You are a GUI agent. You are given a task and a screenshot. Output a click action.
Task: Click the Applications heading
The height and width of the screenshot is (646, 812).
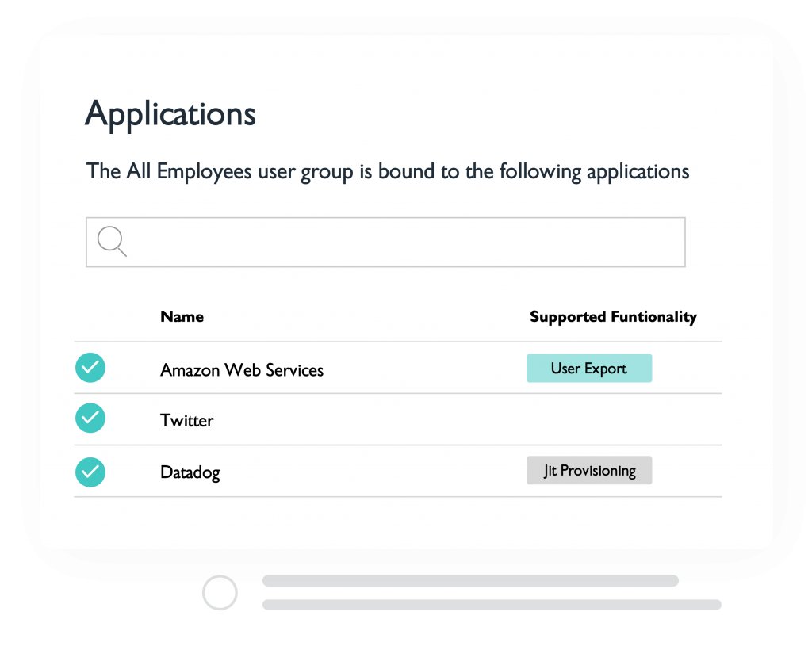170,114
